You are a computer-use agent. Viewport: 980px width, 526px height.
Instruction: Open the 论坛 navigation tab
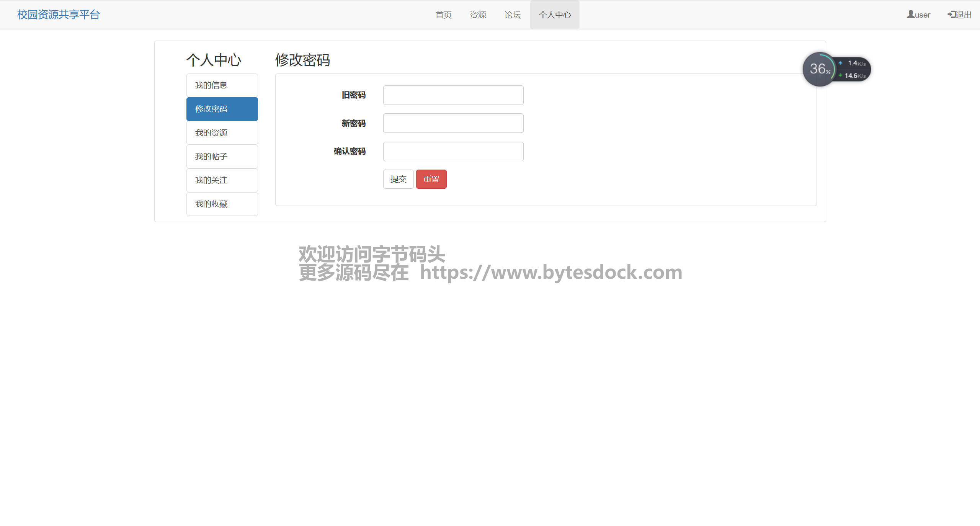click(x=512, y=15)
